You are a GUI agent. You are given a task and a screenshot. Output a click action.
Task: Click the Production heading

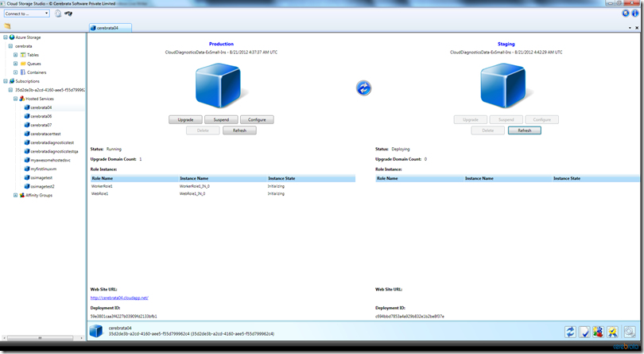pos(221,44)
